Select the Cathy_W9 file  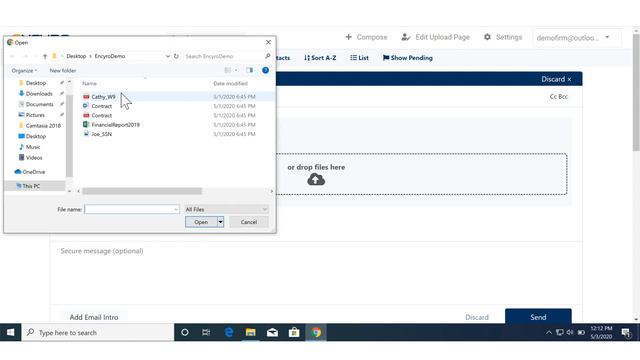click(x=103, y=97)
